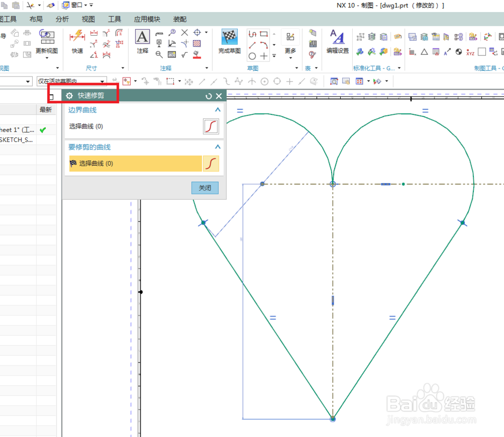Expand the standardization tools group arrow
The width and height of the screenshot is (504, 437).
coord(399,68)
